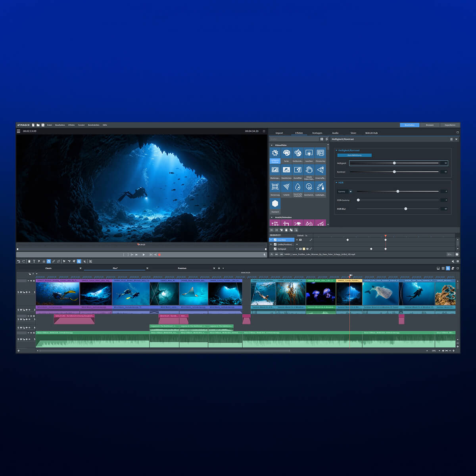Open the Datei menu

pyautogui.click(x=50, y=125)
